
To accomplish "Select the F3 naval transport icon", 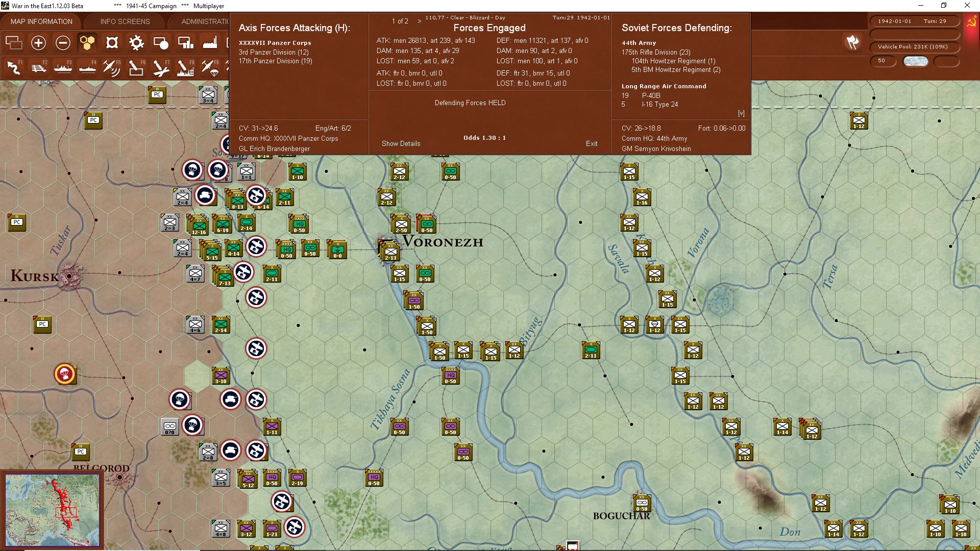I will [x=63, y=67].
